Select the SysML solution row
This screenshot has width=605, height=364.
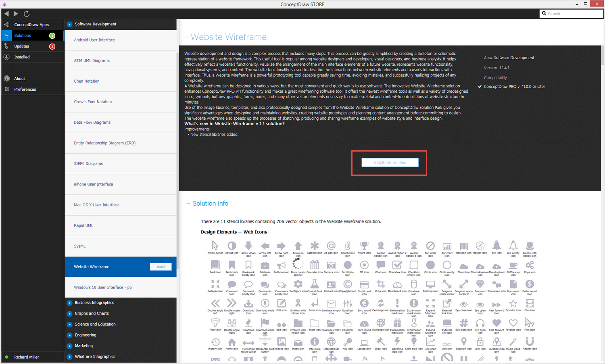point(121,246)
